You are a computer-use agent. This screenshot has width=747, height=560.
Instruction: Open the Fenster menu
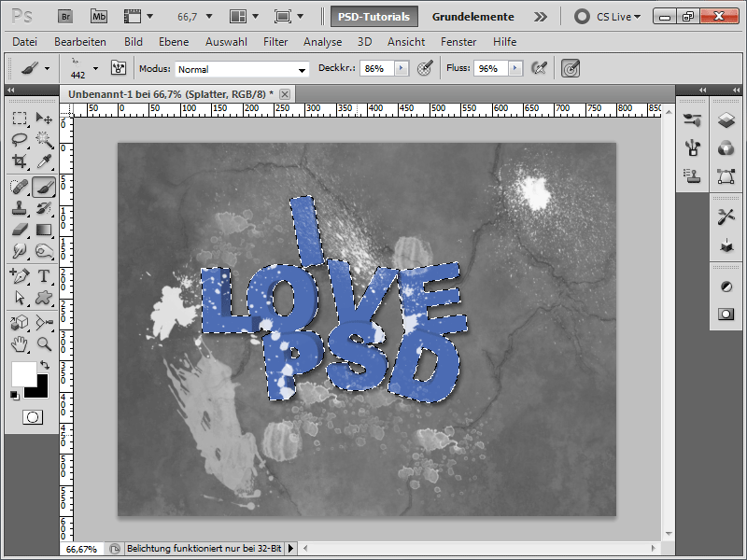click(x=458, y=42)
